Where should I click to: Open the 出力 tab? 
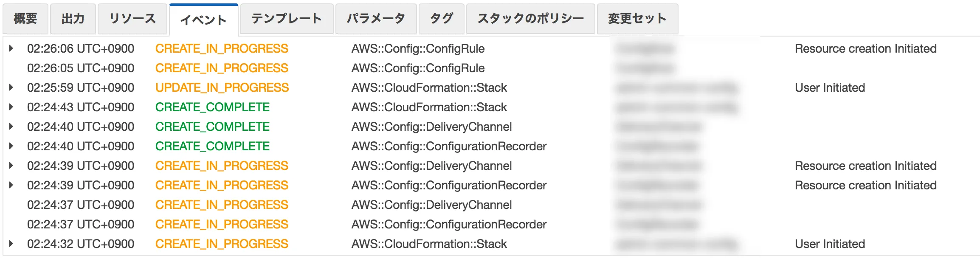coord(73,18)
